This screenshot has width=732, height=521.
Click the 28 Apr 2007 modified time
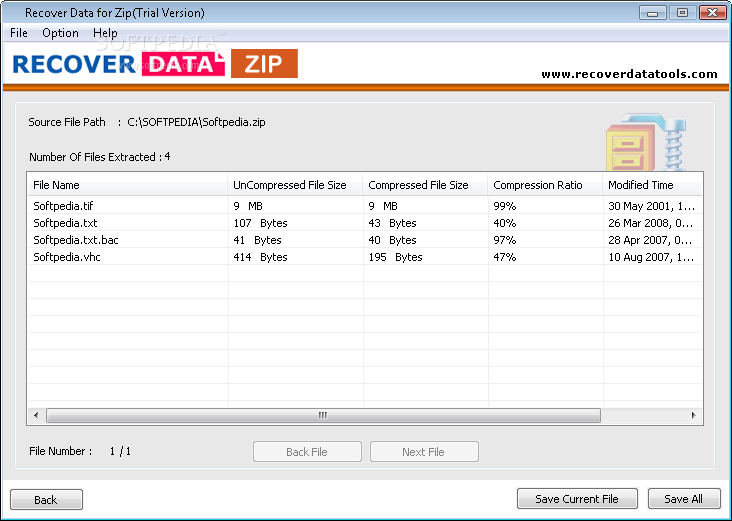tap(651, 240)
